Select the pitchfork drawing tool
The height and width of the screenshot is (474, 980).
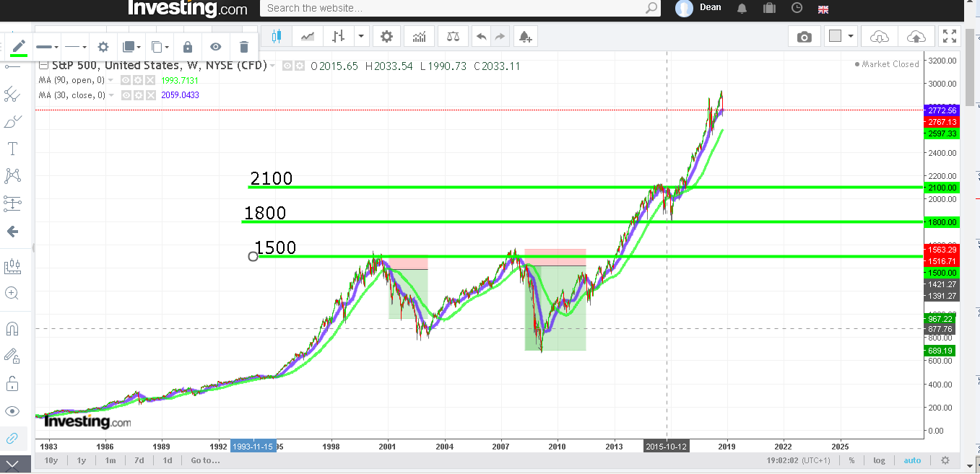tap(12, 94)
